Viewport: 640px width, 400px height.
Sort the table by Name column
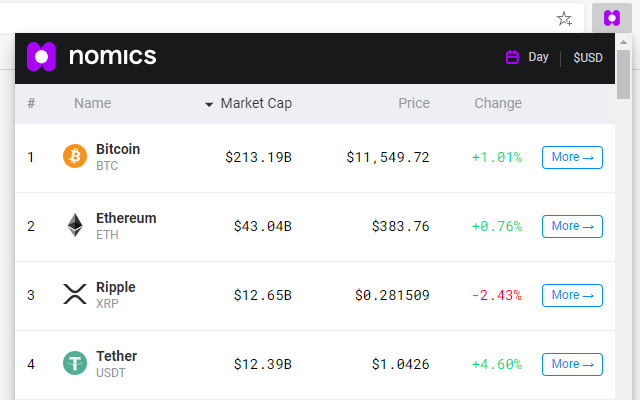coord(93,103)
